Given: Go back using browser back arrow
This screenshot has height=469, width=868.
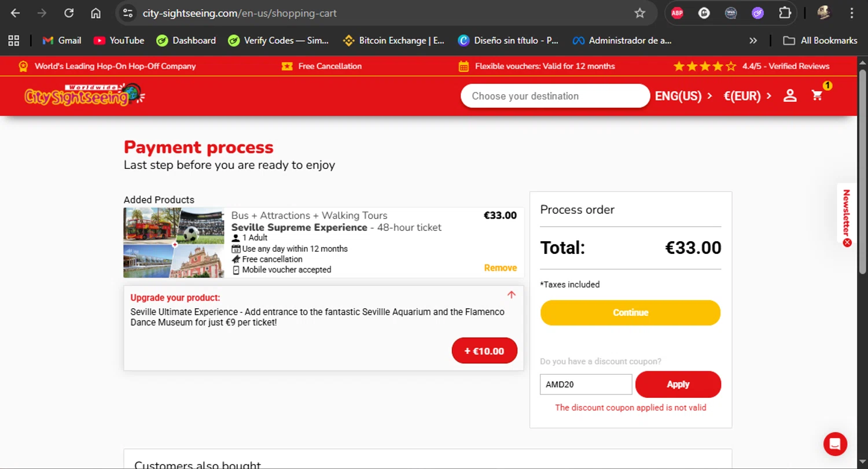Looking at the screenshot, I should click(16, 13).
